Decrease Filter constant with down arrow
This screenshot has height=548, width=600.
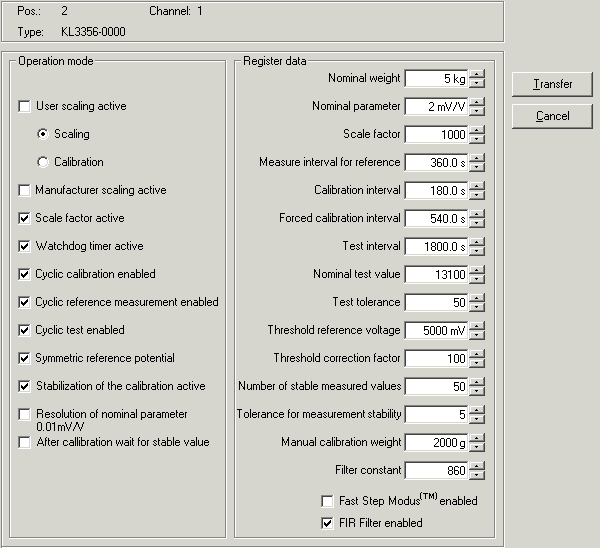click(x=477, y=475)
